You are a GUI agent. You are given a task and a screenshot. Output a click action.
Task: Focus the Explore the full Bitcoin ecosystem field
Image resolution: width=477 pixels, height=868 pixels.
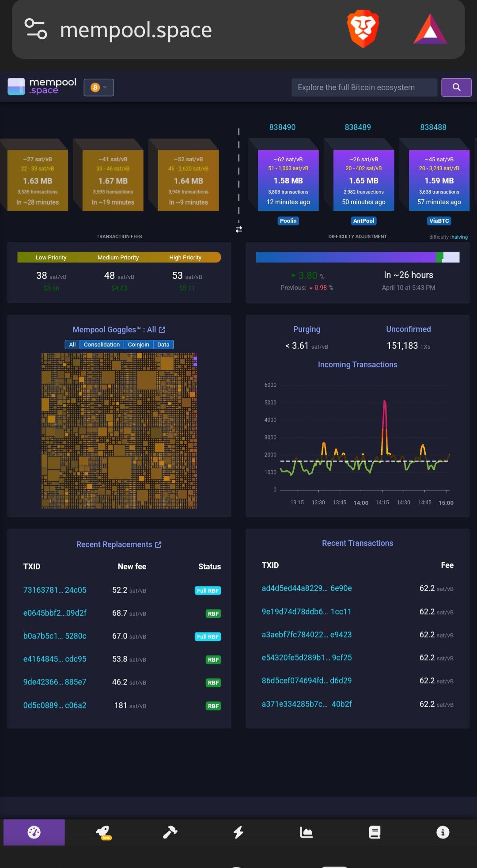pyautogui.click(x=364, y=88)
